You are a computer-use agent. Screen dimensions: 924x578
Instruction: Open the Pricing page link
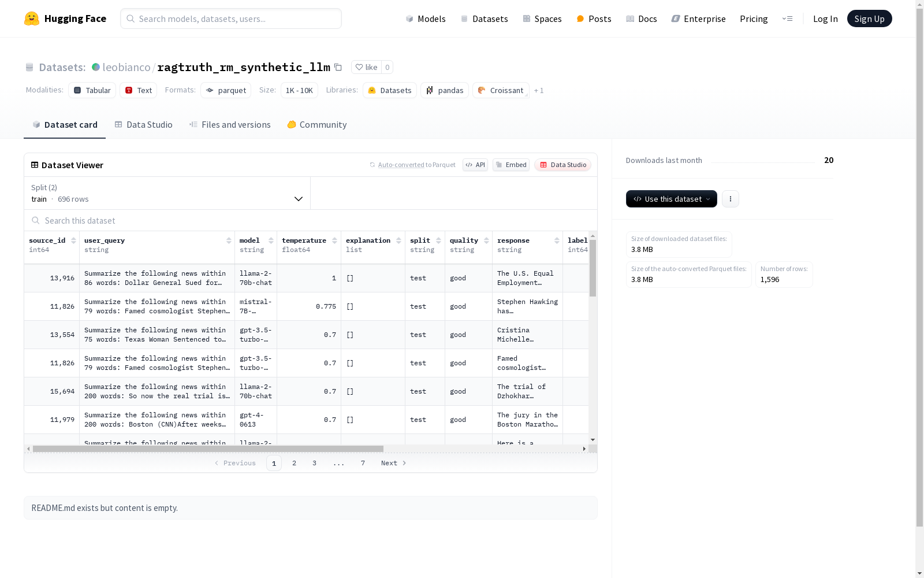point(754,18)
